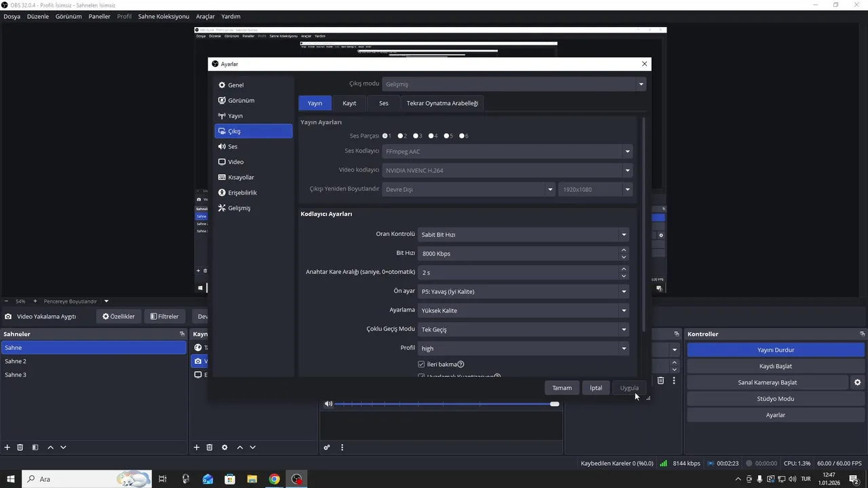Select audio track 3 radio button
The height and width of the screenshot is (488, 868).
coord(416,136)
